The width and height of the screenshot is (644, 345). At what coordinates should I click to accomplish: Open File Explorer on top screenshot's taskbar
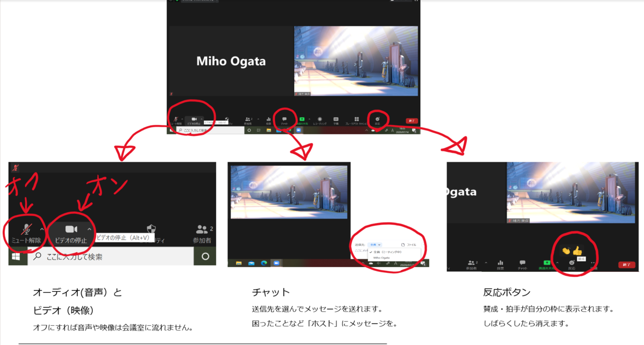pos(268,130)
